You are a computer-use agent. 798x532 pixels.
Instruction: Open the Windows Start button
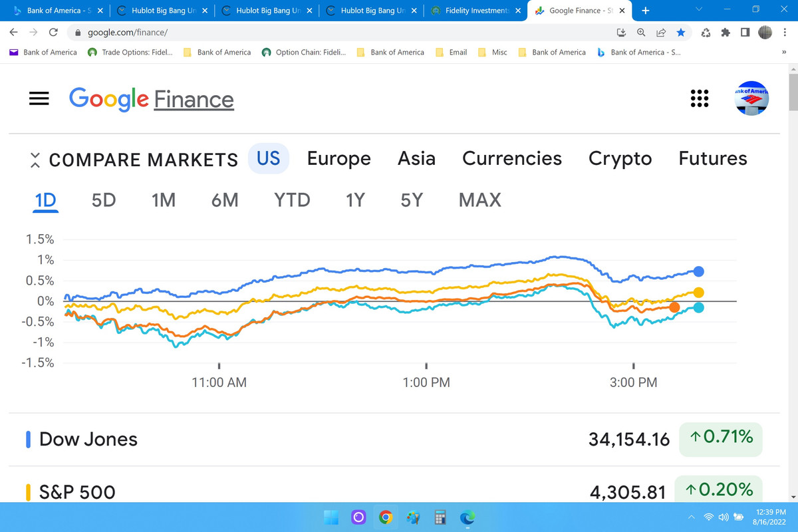[x=331, y=517]
